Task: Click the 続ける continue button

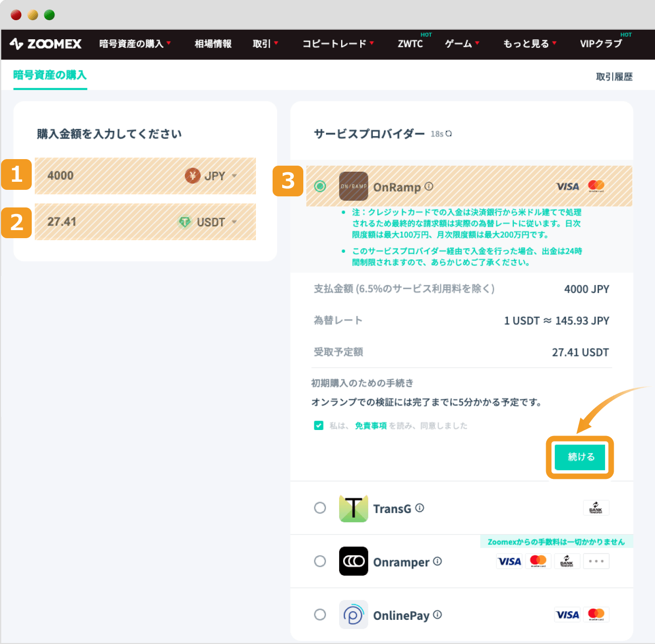Action: pos(580,457)
